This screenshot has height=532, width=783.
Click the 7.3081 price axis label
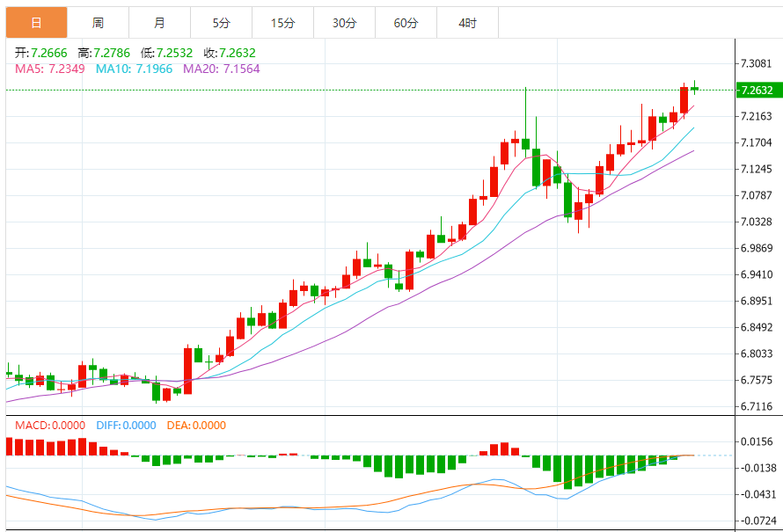click(756, 63)
